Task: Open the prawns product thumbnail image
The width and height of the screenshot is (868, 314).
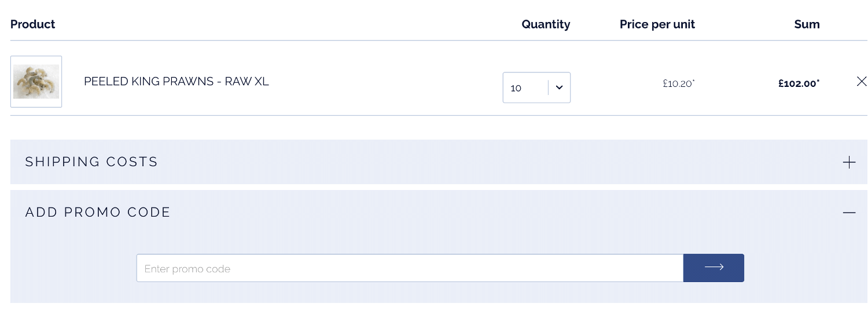Action: coord(36,82)
